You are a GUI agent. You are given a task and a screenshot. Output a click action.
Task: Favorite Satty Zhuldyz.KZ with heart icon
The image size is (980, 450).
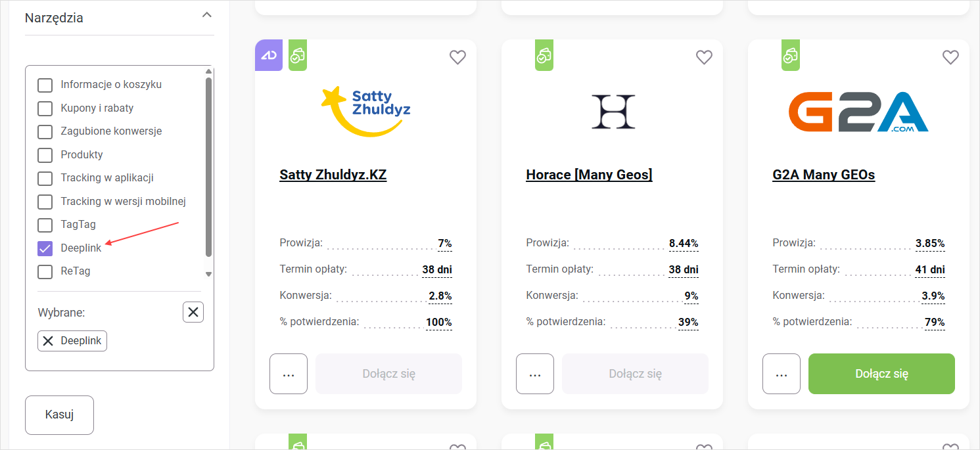tap(457, 58)
